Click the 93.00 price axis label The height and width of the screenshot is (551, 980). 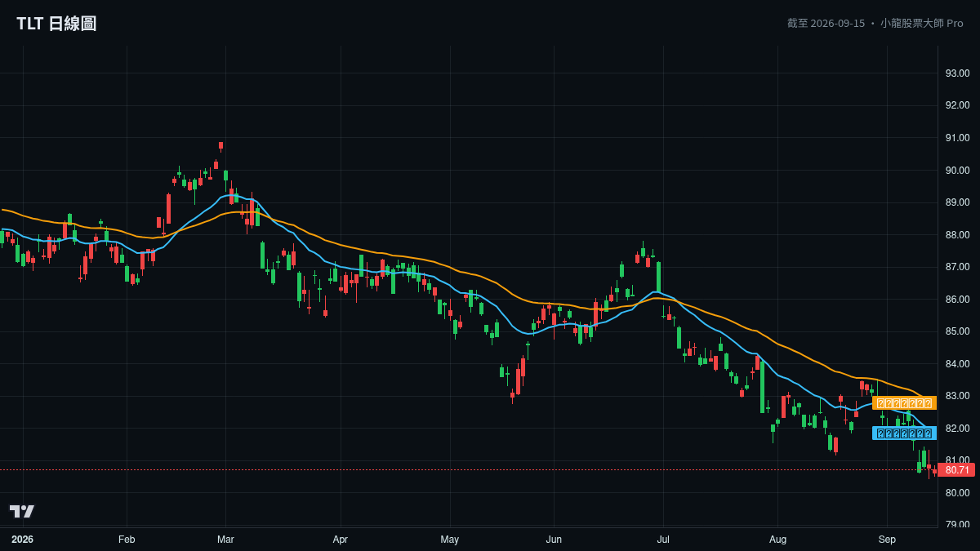click(x=957, y=73)
